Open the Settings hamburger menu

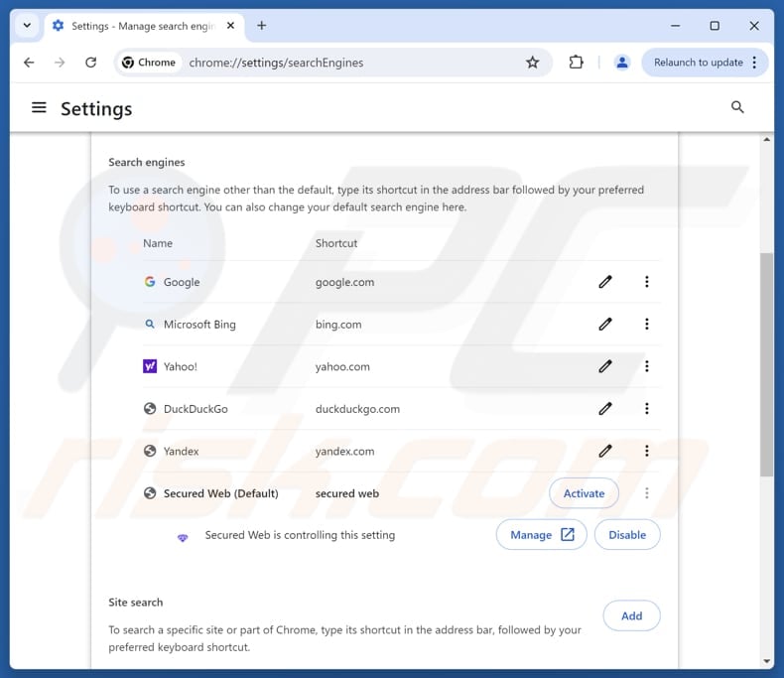(39, 107)
